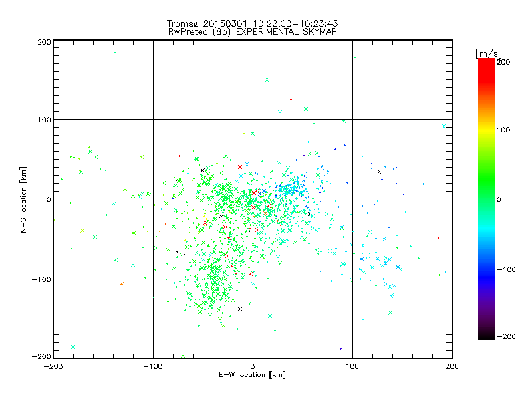The height and width of the screenshot is (399, 532).
Task: Click the red top section of the colorbar
Action: point(487,70)
